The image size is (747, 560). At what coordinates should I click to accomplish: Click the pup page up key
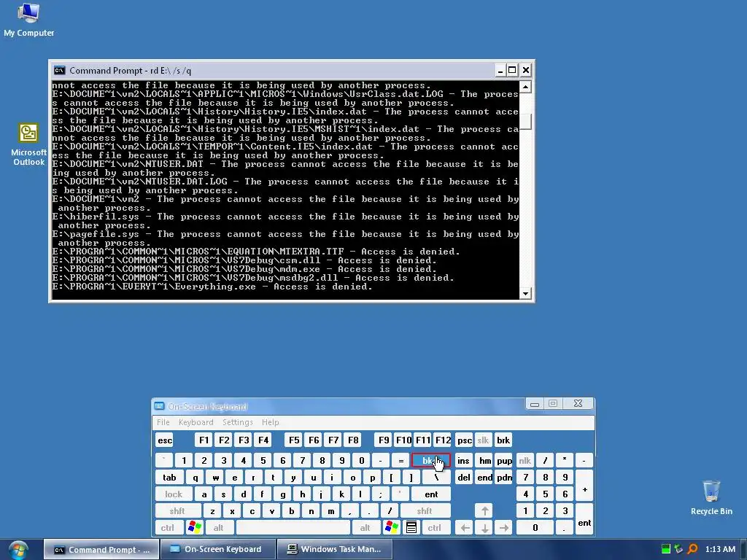pyautogui.click(x=505, y=461)
